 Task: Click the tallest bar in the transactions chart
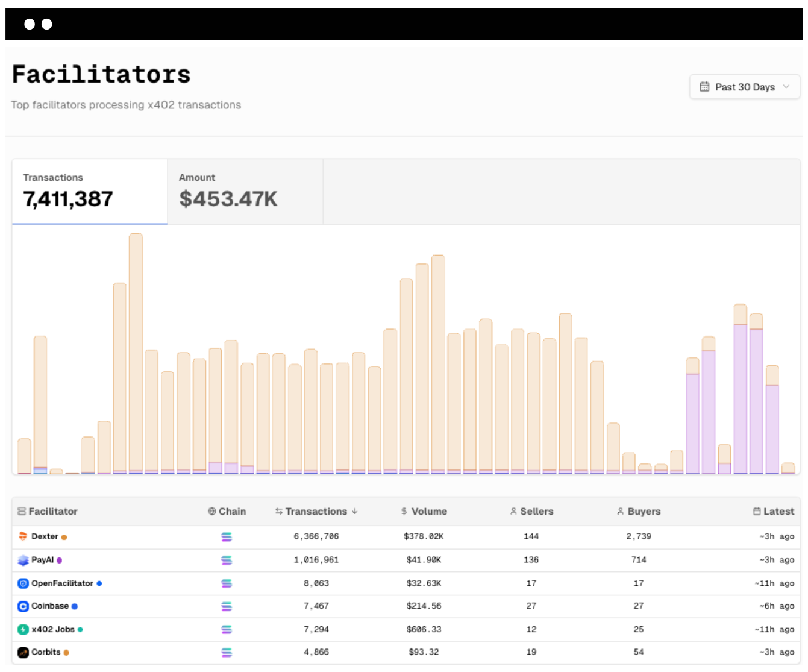[x=136, y=353]
